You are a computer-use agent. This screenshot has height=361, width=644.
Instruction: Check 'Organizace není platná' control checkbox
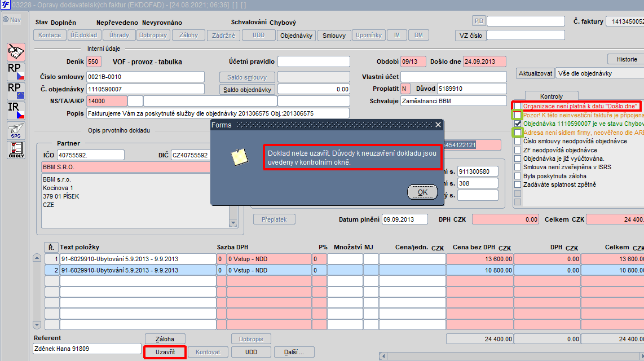[x=517, y=106]
